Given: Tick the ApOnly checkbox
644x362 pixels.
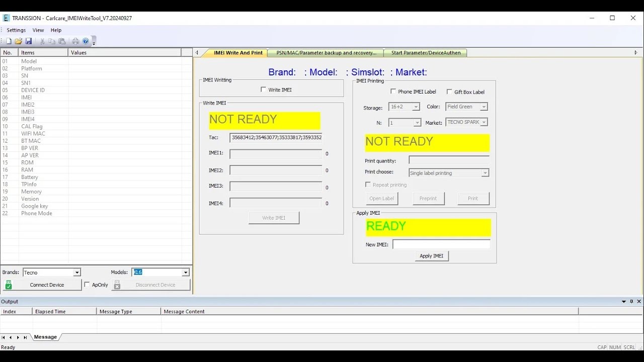Looking at the screenshot, I should click(87, 285).
